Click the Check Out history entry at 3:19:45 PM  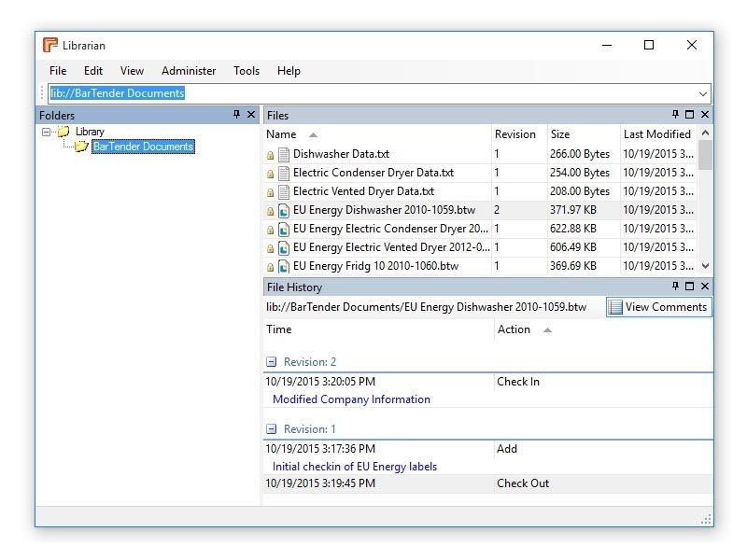(488, 483)
